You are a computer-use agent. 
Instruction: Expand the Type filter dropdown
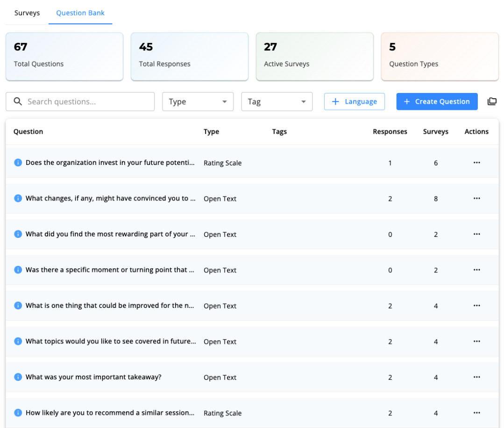[198, 101]
